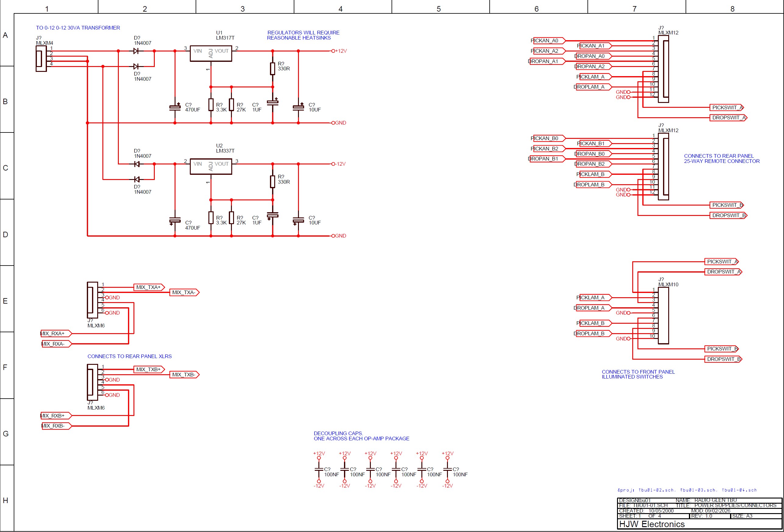
Task: Click the MIX_TXA+ net label
Action: pos(149,287)
